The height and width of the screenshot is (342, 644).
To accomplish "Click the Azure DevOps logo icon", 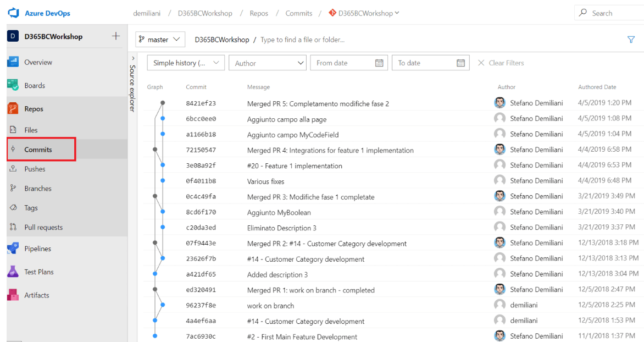I will point(13,13).
